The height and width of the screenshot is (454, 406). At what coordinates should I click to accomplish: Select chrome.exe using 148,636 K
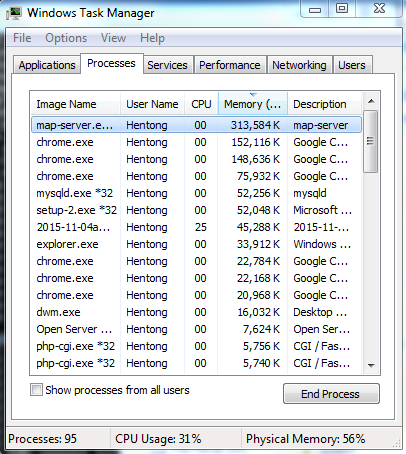click(x=196, y=159)
